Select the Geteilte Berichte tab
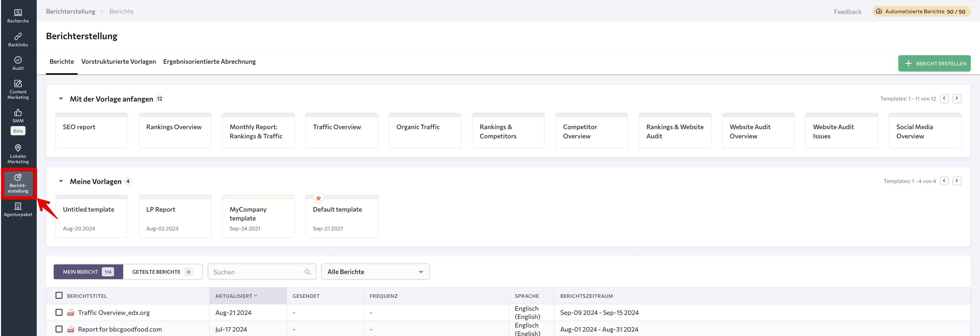Screen dimensions: 980x336 coord(162,272)
